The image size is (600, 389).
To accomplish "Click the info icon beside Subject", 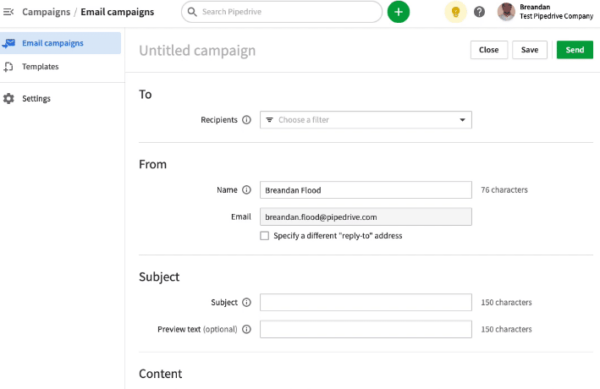I will (247, 303).
